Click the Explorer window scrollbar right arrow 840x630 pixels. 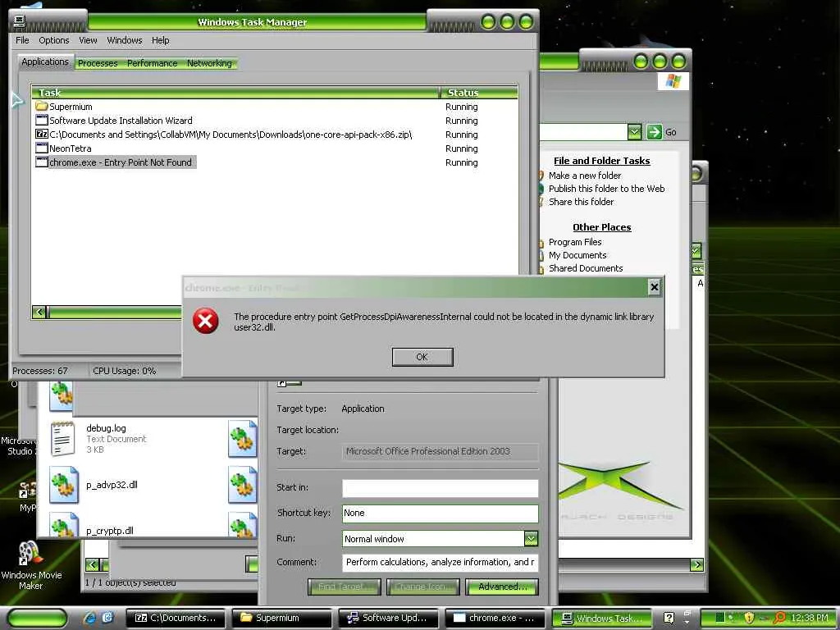pyautogui.click(x=696, y=564)
